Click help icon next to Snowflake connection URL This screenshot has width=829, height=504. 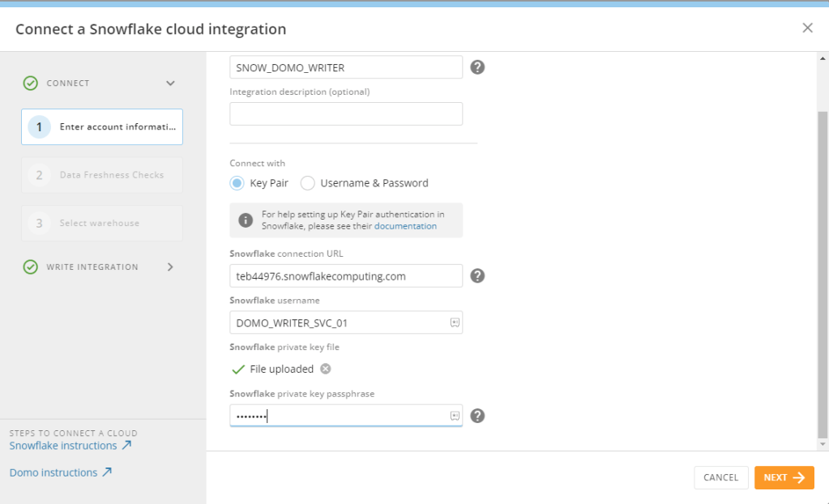(477, 275)
